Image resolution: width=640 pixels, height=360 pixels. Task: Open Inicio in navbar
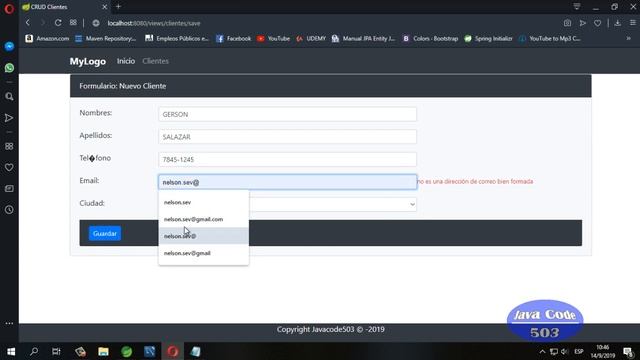[x=126, y=61]
